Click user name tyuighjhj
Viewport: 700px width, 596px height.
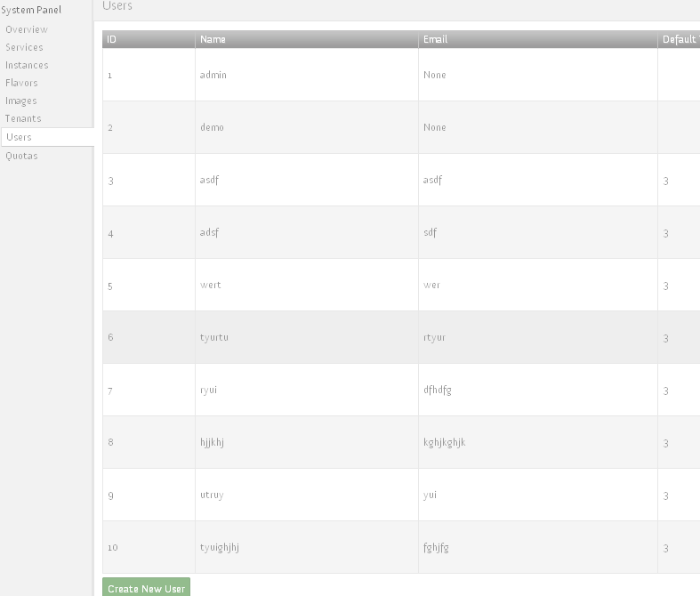click(220, 547)
